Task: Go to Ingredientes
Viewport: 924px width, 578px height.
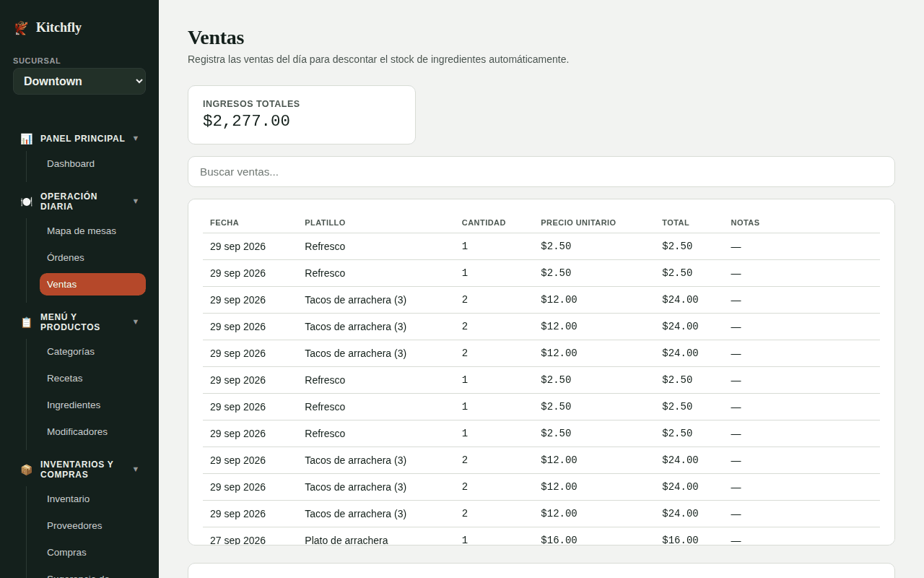Action: pyautogui.click(x=92, y=405)
